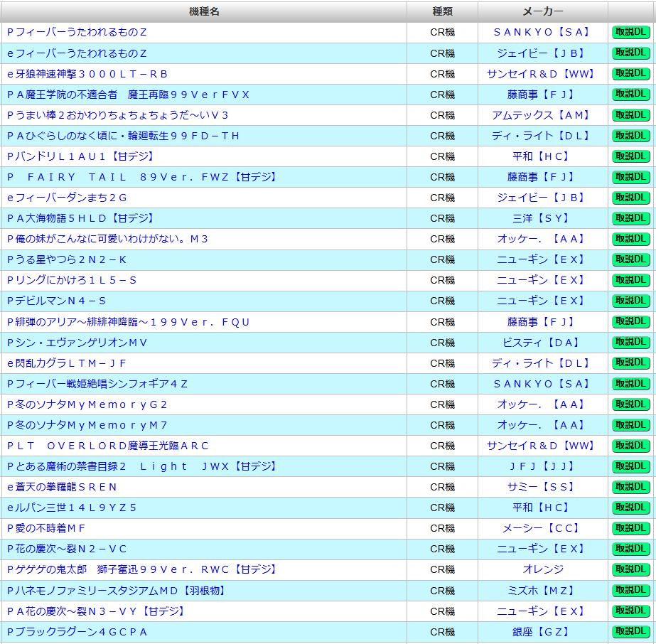Open maker オレンジ link
Viewport: 656px width, 644px height.
coord(542,569)
